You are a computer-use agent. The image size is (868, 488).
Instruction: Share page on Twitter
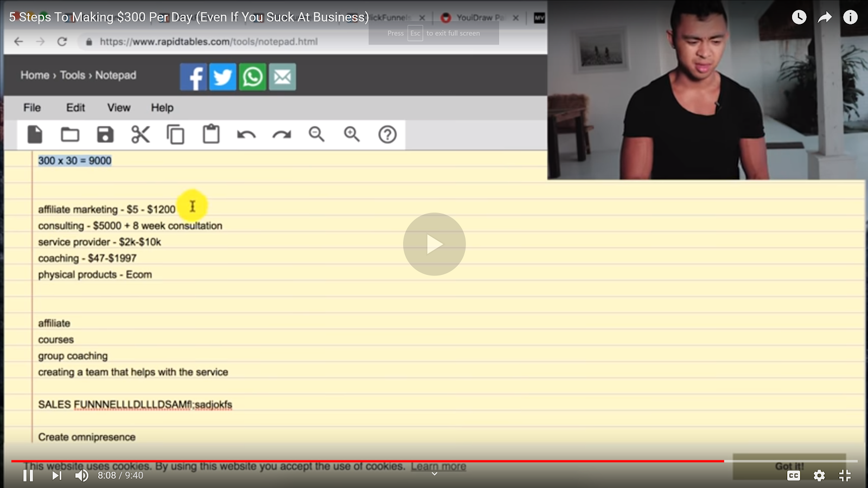click(x=223, y=77)
